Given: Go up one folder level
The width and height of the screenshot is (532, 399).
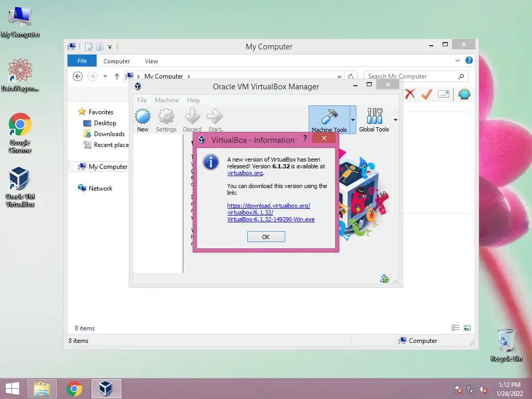Looking at the screenshot, I should point(117,76).
